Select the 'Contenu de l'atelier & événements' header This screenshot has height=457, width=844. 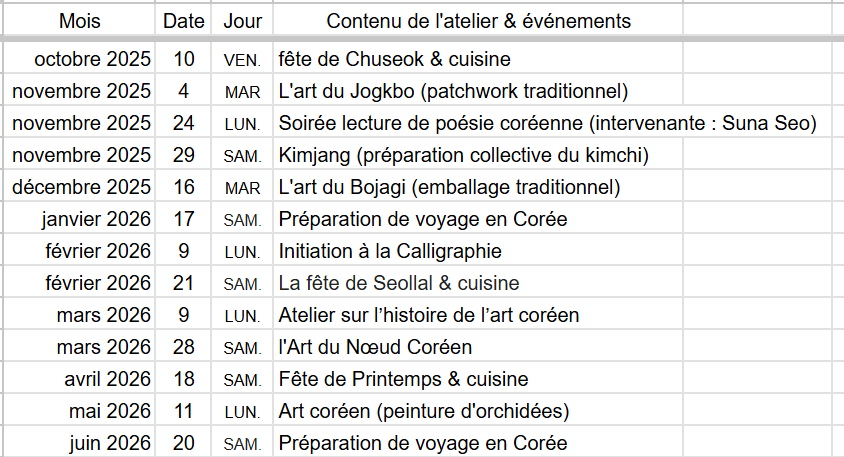click(x=478, y=20)
